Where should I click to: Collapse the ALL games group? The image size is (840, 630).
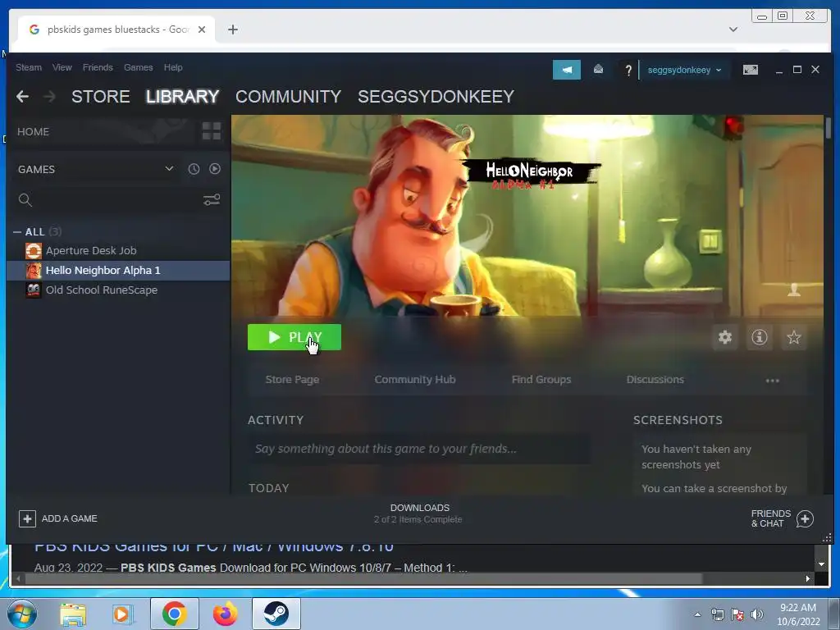[17, 232]
